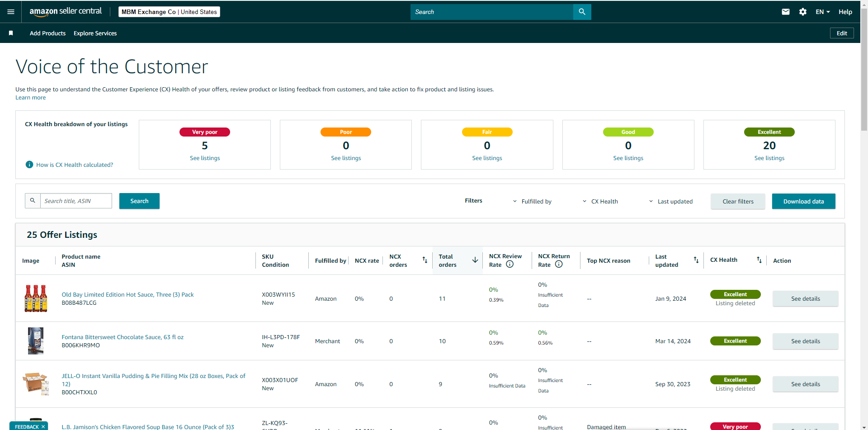Viewport: 868px width, 430px height.
Task: See details for Old Bay Hot Sauce
Action: (x=805, y=298)
